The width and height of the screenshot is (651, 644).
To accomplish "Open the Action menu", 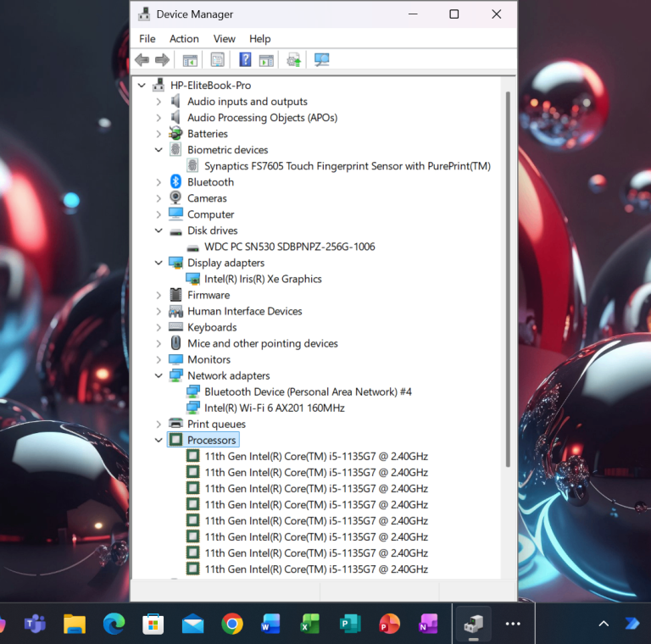I will pyautogui.click(x=184, y=39).
